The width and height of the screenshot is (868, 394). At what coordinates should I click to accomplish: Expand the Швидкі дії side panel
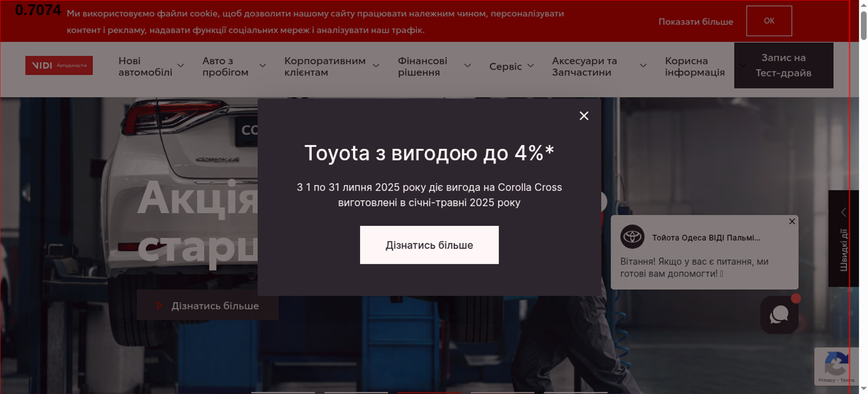(x=843, y=238)
